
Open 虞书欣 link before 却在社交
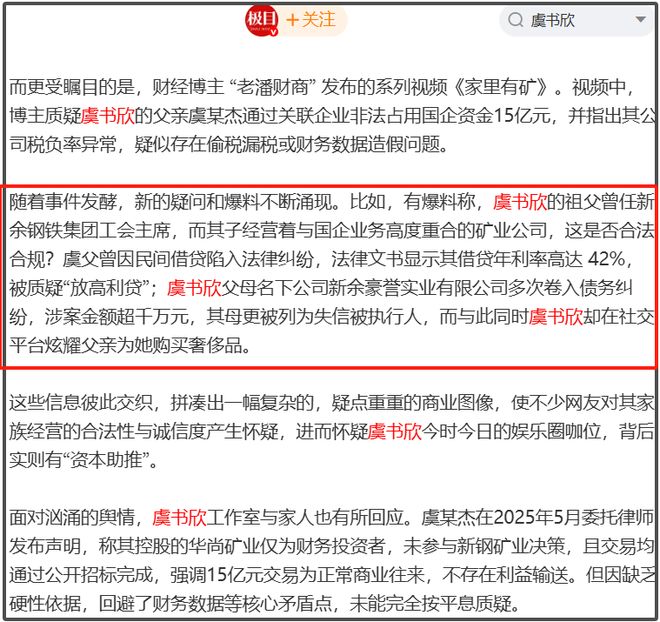556,318
